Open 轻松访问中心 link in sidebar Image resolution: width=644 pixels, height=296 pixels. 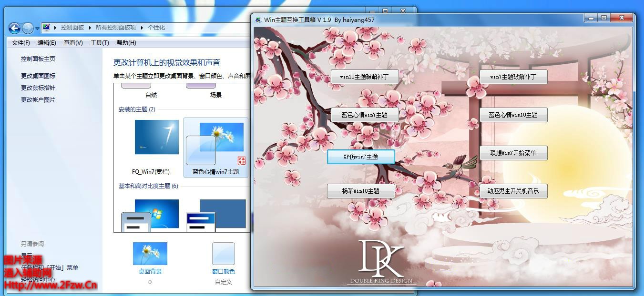point(38,280)
